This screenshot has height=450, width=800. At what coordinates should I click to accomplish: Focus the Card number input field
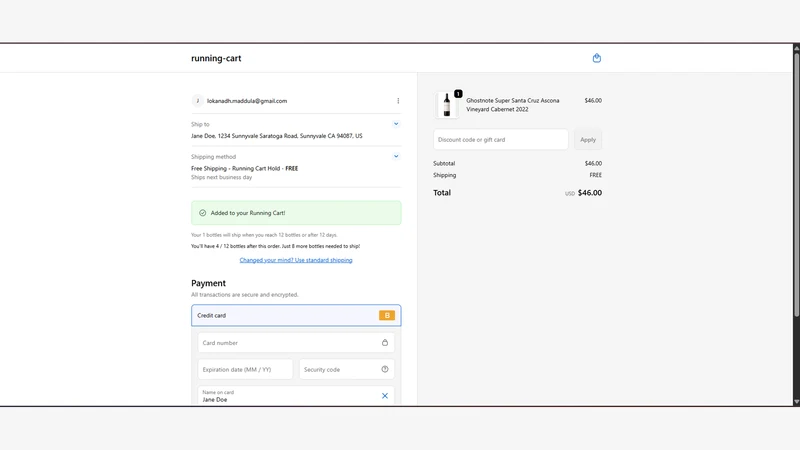(x=296, y=343)
